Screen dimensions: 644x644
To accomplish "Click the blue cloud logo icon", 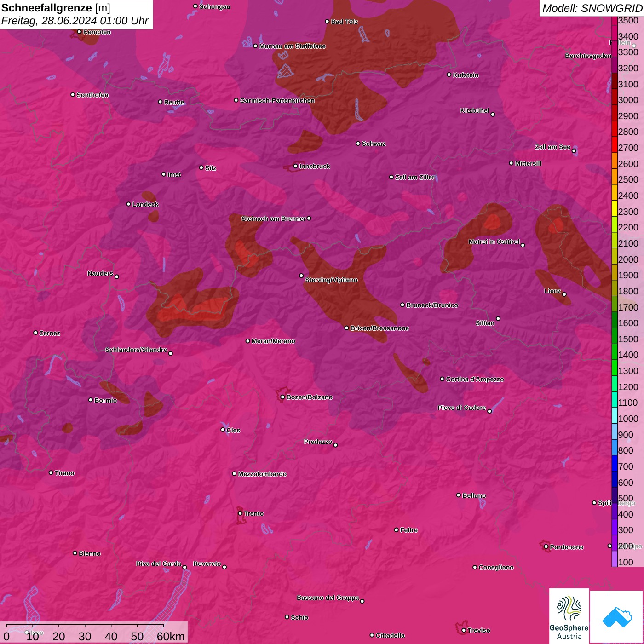I will click(617, 616).
